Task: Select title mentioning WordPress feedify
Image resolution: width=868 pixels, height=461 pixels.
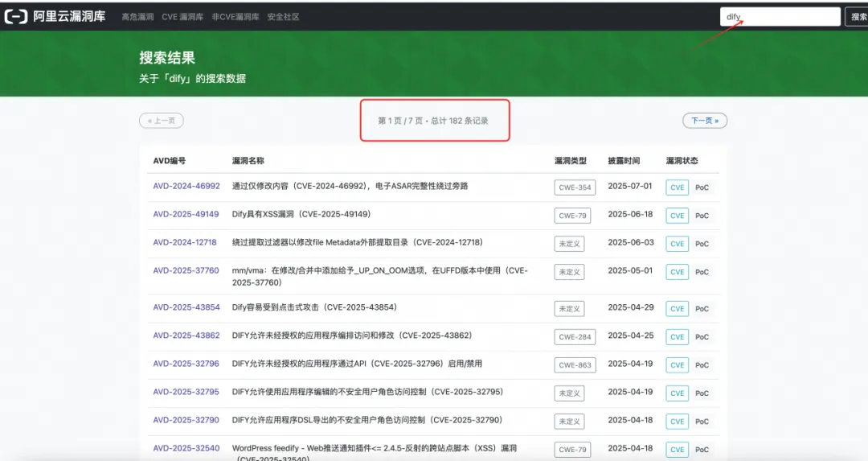Action: [x=375, y=452]
